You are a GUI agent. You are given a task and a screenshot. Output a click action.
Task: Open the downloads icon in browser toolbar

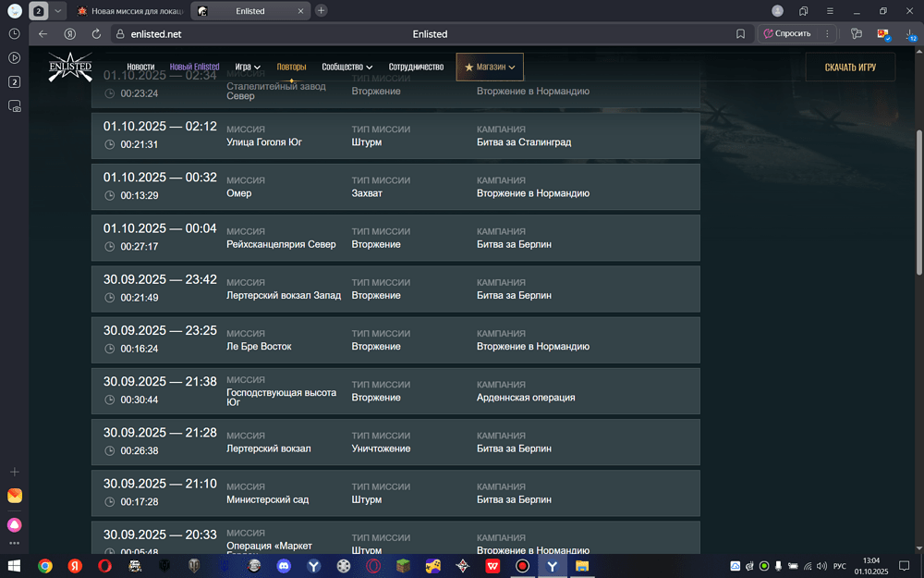[909, 34]
